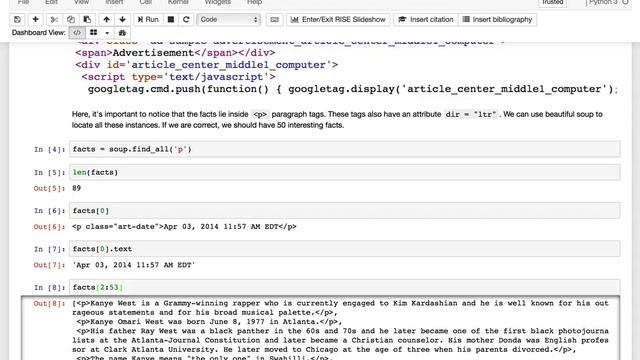Edit cell In [4] facts = soup.find_all
This screenshot has width=640, height=360.
coord(344,149)
